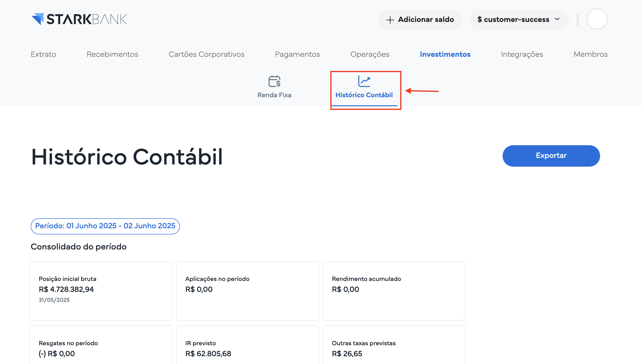Click the Consolidado do período heading

[x=78, y=247]
